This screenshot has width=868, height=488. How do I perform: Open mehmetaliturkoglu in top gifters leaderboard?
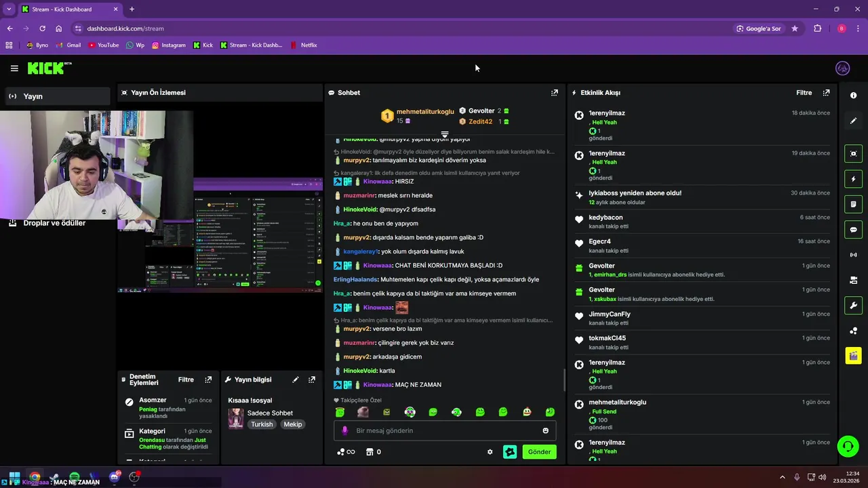(425, 112)
